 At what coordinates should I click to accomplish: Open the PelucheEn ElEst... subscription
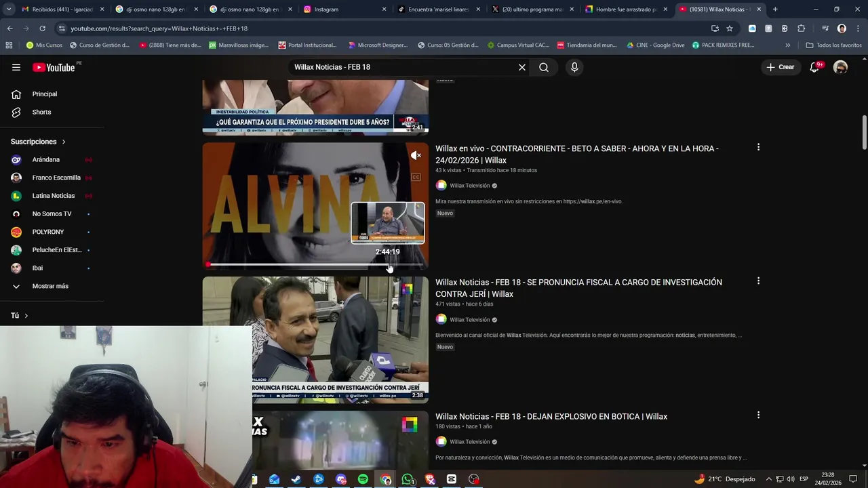pos(57,250)
